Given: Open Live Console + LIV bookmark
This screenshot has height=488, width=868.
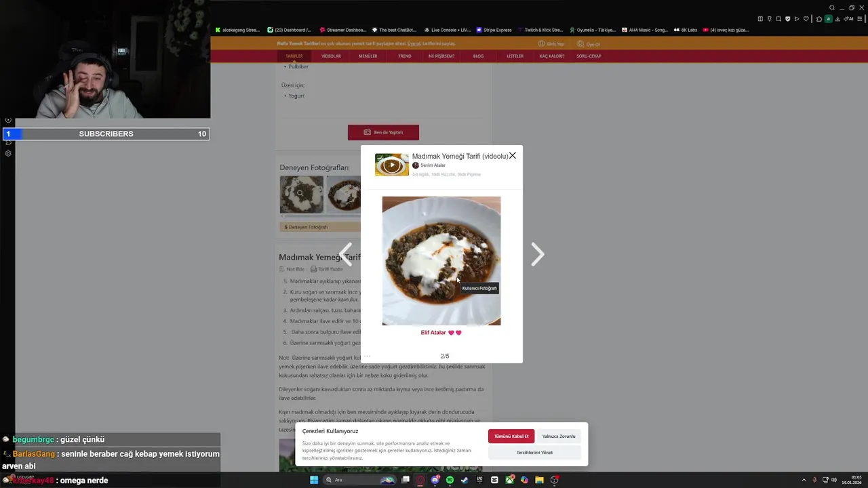Looking at the screenshot, I should [447, 30].
